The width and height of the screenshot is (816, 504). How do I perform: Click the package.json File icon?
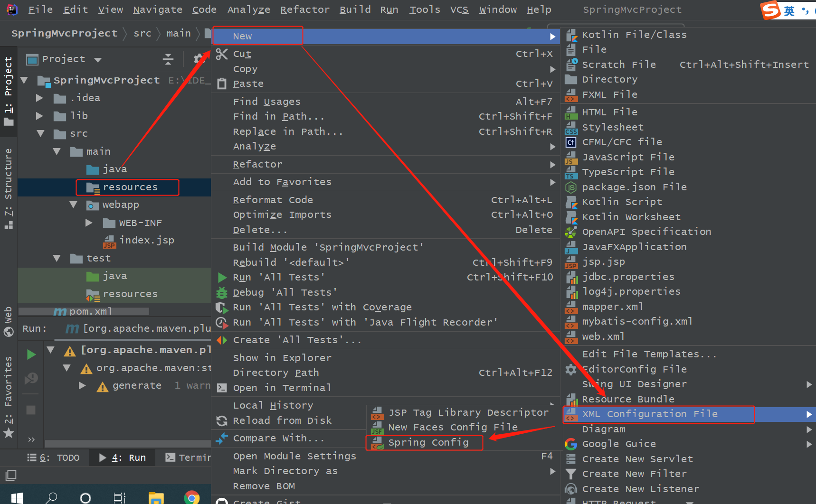pos(571,187)
